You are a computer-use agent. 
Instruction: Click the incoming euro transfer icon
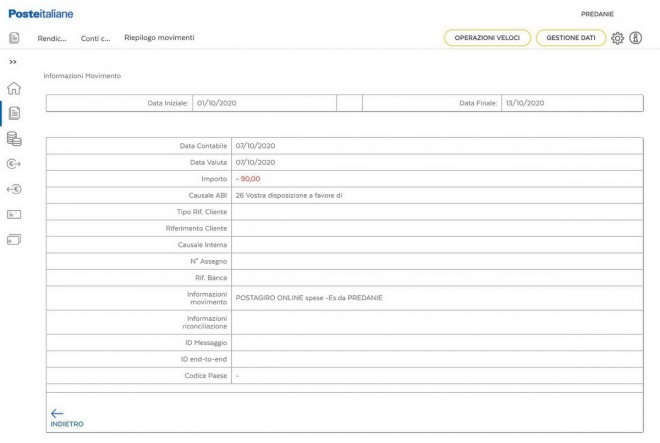14,189
